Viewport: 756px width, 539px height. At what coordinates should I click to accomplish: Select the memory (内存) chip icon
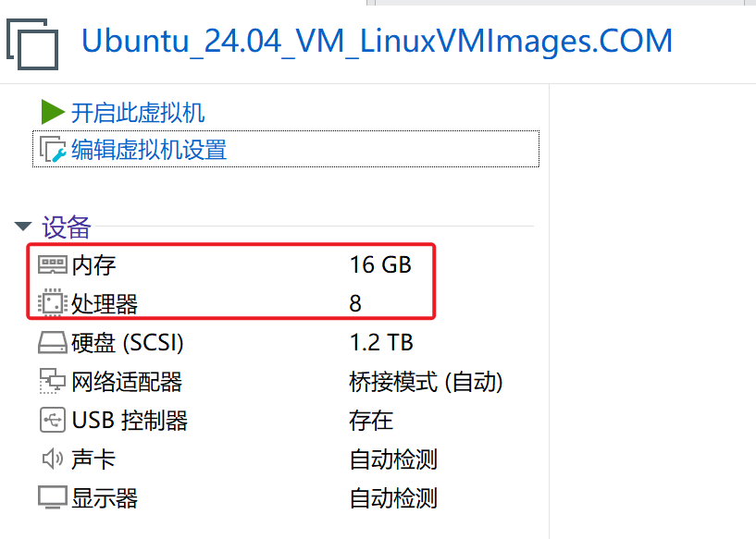(x=53, y=265)
